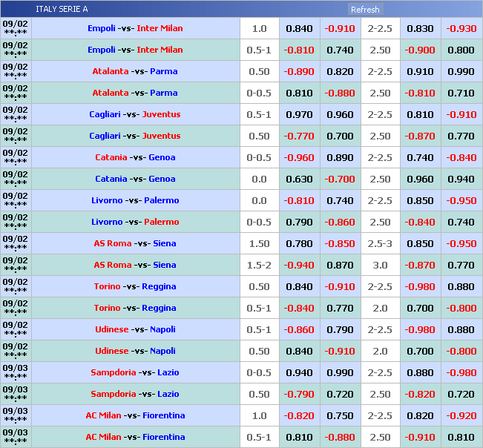Click 0.780 odds for AS Roma vs Siena
Screen dimensions: 483x448
[299, 243]
